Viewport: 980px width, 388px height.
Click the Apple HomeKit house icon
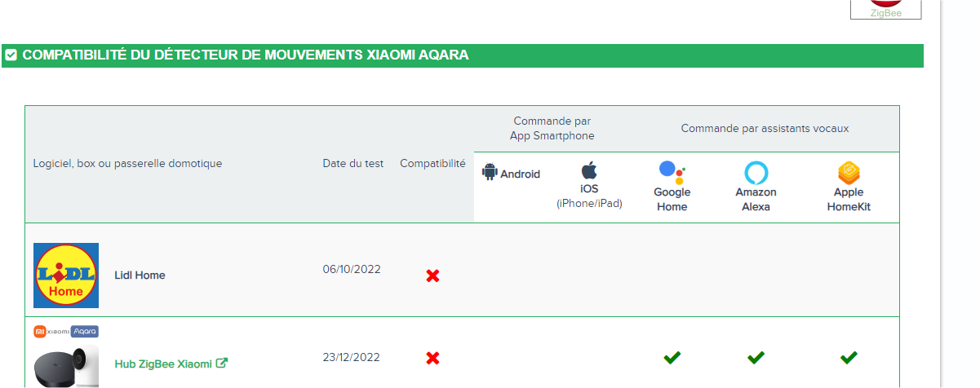[849, 173]
